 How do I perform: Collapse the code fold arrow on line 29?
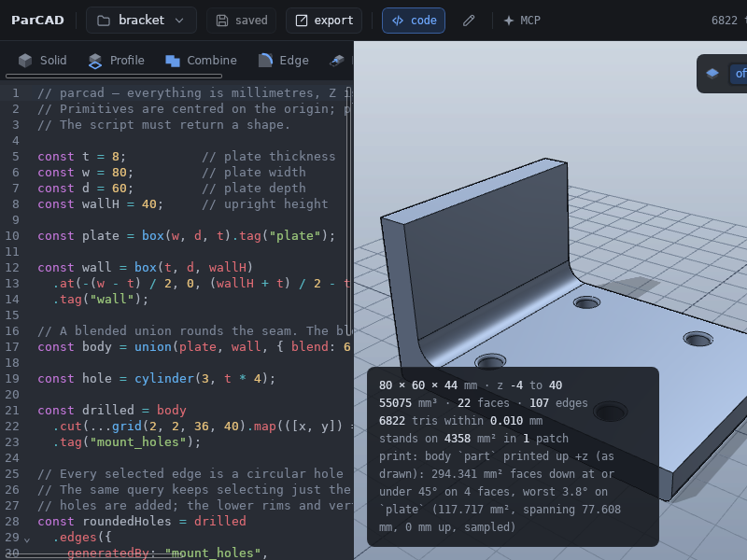pos(27,539)
